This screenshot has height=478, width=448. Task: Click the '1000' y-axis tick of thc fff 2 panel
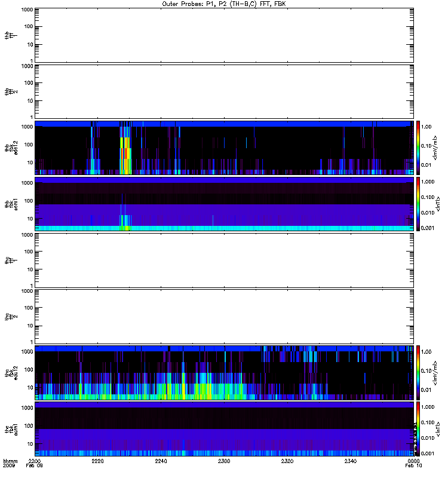point(27,291)
